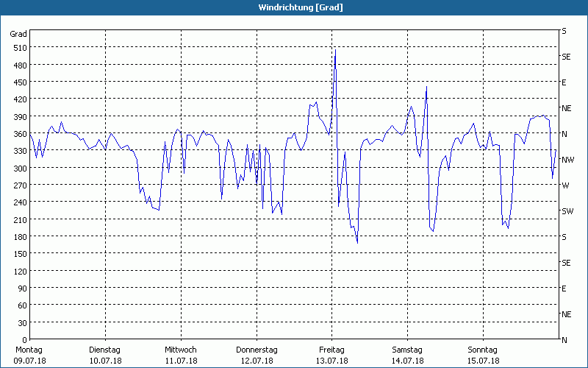Select the "NE" label between 390 and 420 gridlines
The image size is (588, 368).
pos(566,108)
